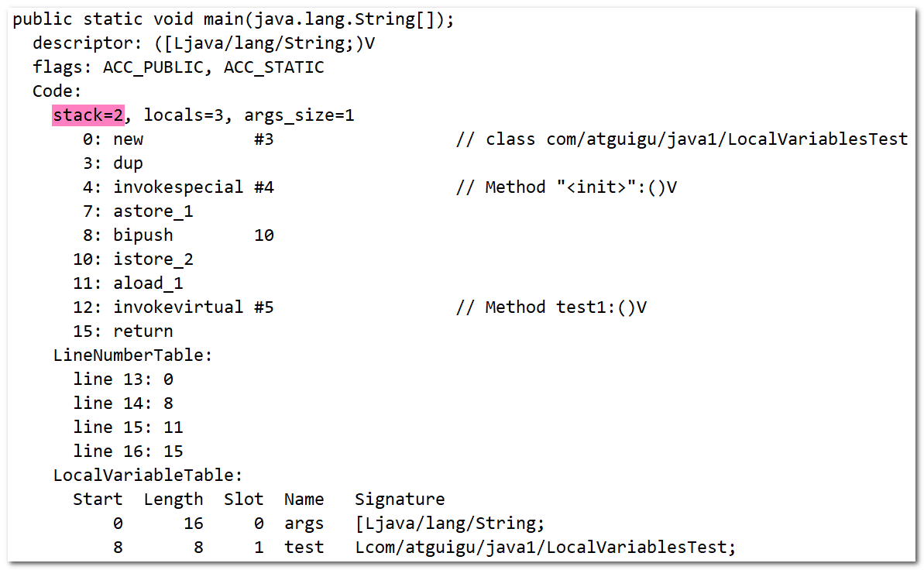Click the LocalVariableTable heading
This screenshot has width=924, height=570.
147,475
